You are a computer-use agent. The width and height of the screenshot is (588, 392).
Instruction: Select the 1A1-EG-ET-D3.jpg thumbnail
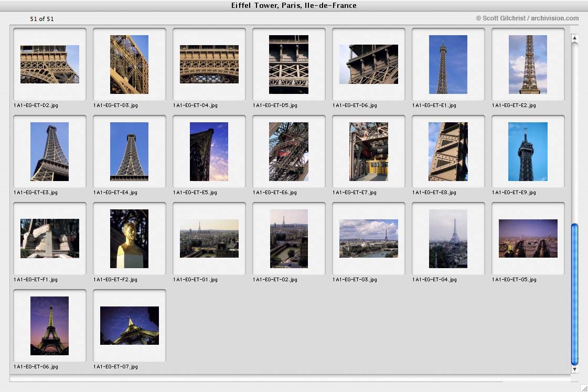[x=129, y=65]
